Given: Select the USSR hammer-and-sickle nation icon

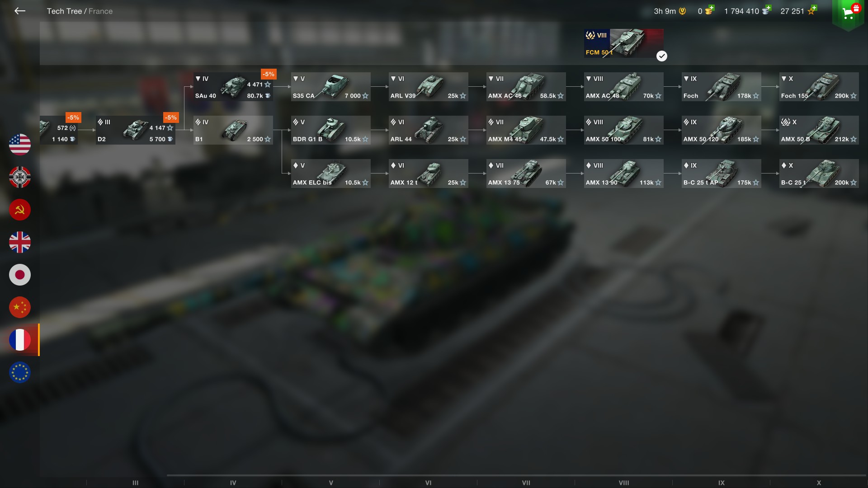Looking at the screenshot, I should [20, 210].
